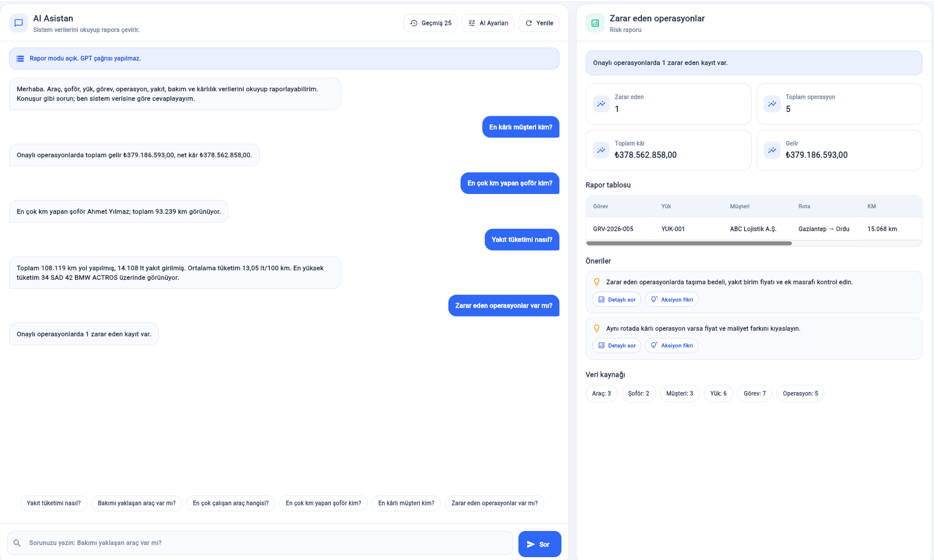The width and height of the screenshot is (934, 560).
Task: Open Geçmiş 25 history
Action: [x=430, y=23]
